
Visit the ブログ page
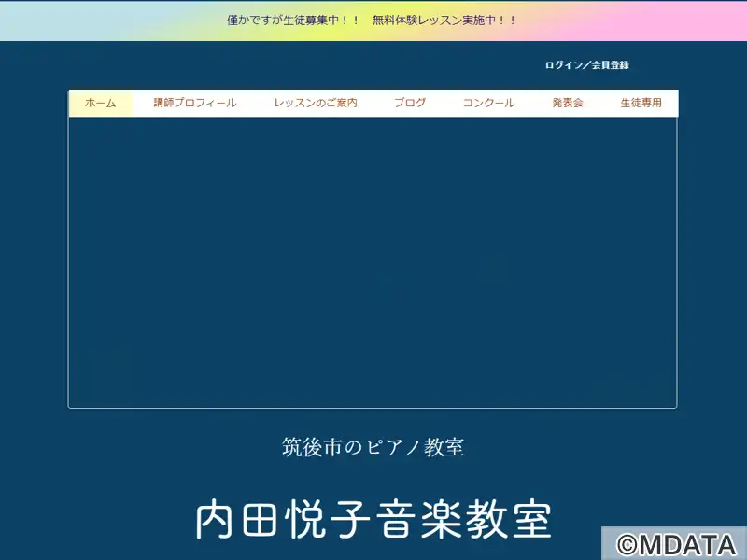410,103
